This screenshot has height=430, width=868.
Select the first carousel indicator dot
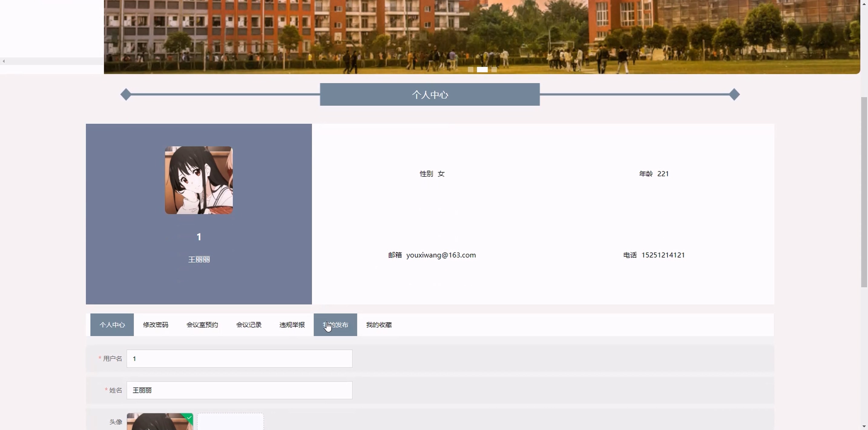[x=470, y=70]
